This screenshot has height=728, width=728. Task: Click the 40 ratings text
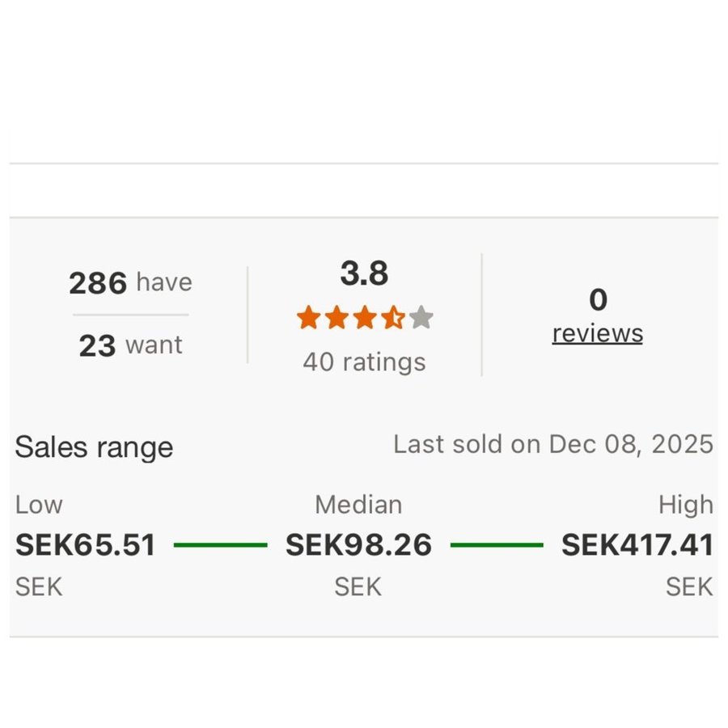click(x=364, y=362)
